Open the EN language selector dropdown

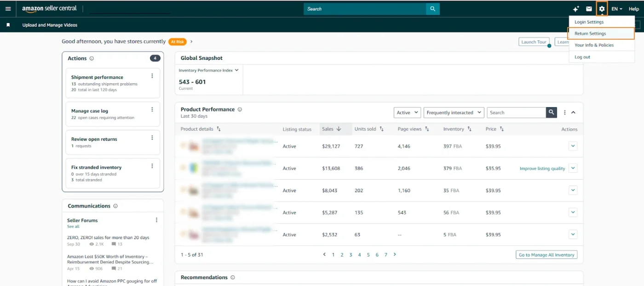[x=616, y=9]
